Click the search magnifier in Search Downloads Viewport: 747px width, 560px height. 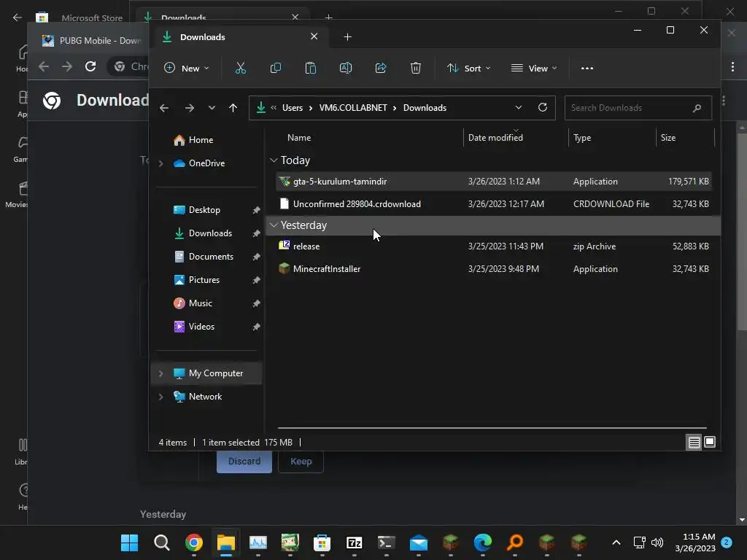697,108
